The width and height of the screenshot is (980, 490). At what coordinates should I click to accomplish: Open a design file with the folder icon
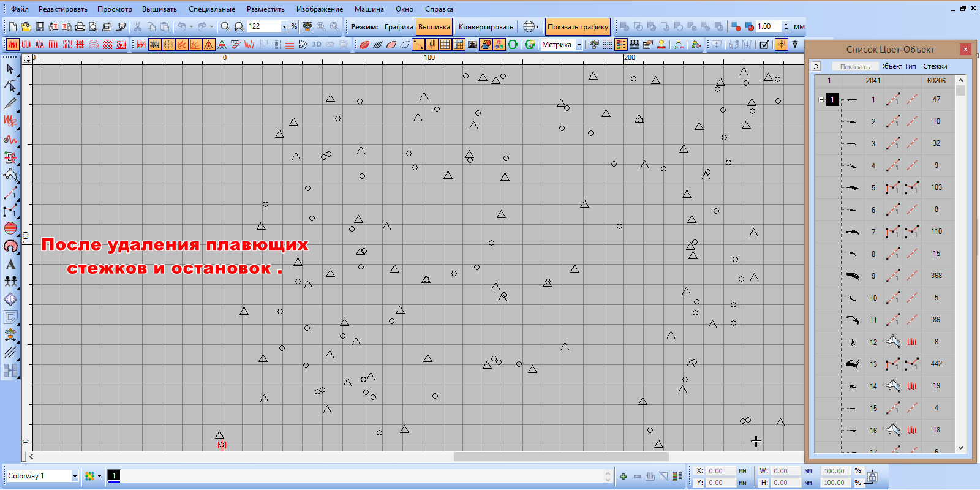click(x=26, y=26)
